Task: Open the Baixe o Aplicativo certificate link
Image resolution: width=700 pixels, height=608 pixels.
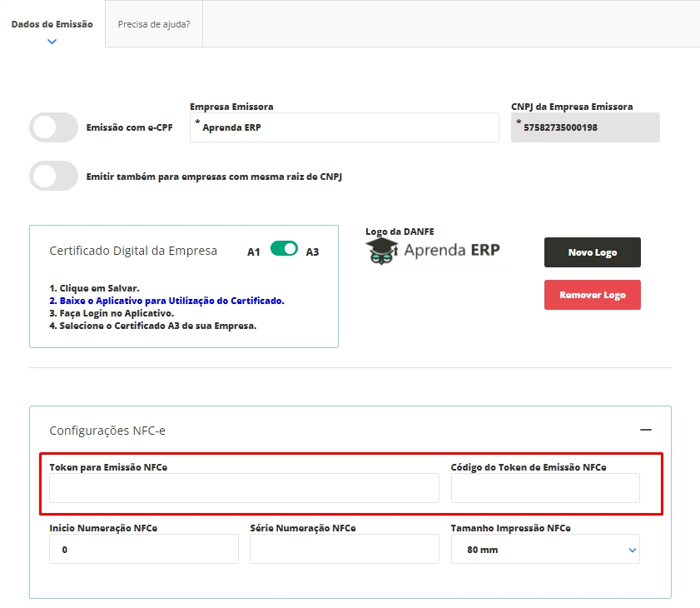Action: (x=171, y=301)
